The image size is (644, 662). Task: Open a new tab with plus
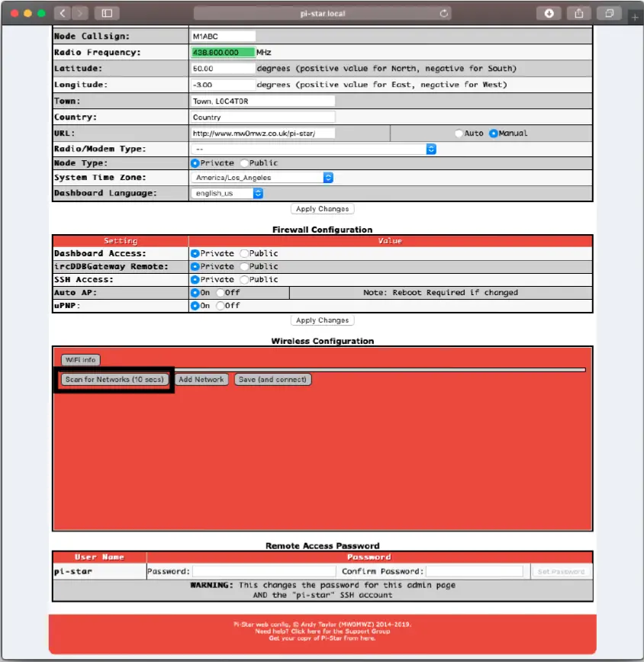click(635, 18)
